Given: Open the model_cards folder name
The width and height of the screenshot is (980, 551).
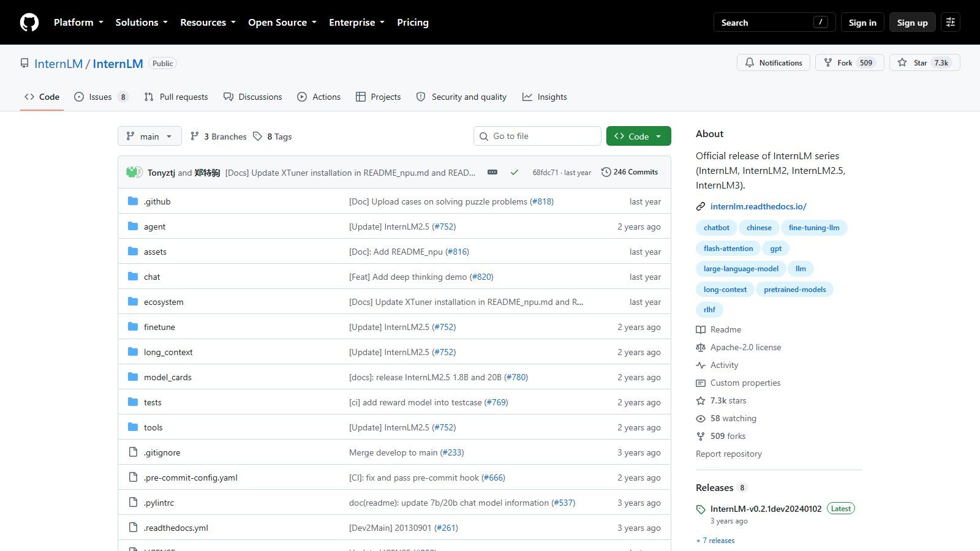Looking at the screenshot, I should click(x=168, y=377).
